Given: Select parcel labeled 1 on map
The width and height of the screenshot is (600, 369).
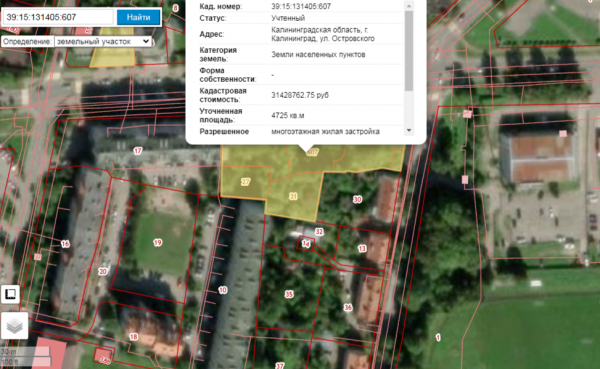Looking at the screenshot, I should (x=438, y=337).
